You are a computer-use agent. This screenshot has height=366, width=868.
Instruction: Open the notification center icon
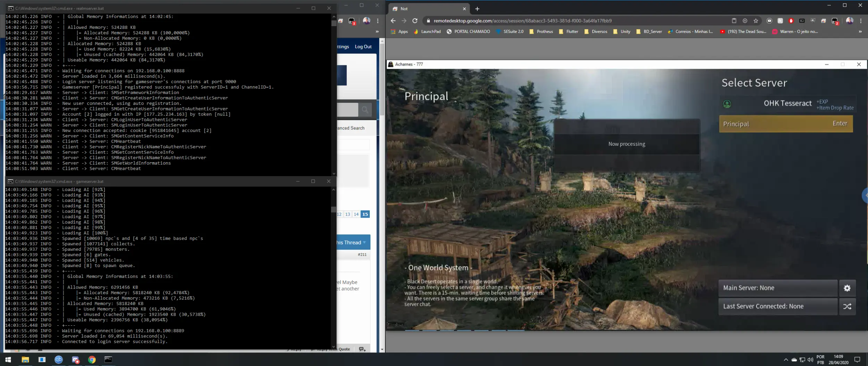tap(857, 360)
